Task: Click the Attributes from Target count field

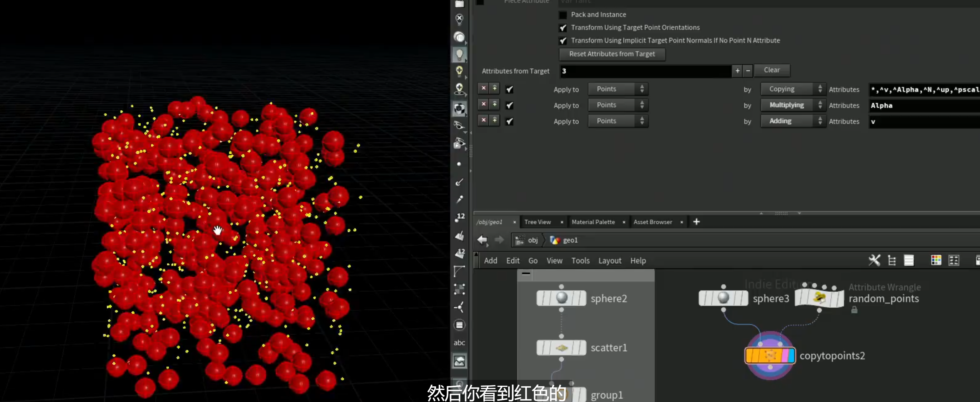Action: [645, 71]
